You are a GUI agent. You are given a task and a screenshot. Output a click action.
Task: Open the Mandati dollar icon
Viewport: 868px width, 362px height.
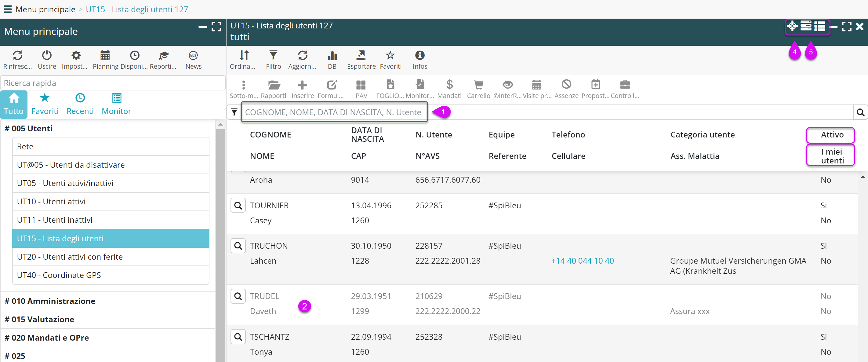pos(449,85)
